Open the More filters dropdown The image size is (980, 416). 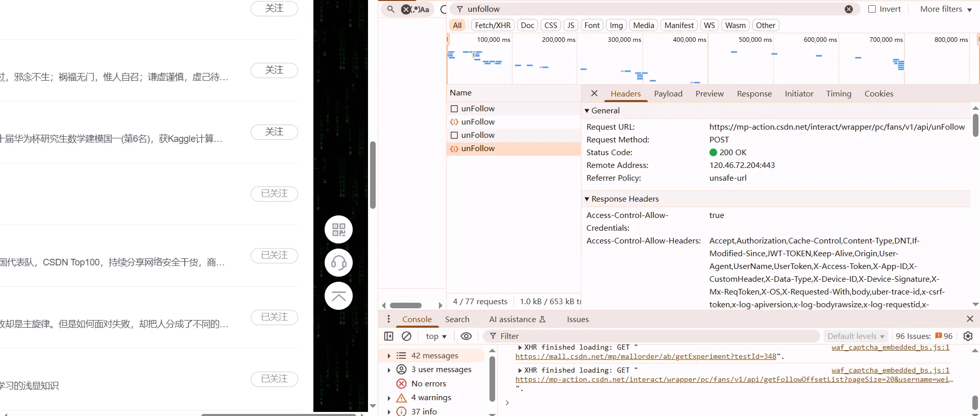point(946,9)
